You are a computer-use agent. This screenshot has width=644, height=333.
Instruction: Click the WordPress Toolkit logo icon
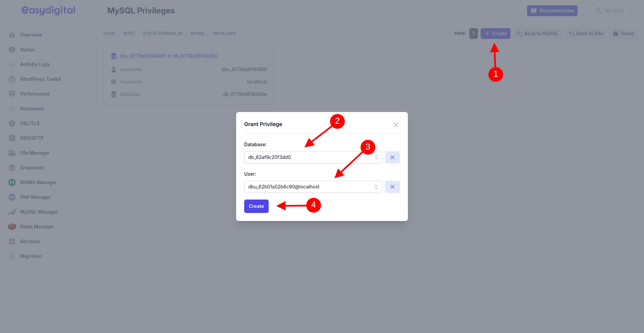click(x=12, y=79)
